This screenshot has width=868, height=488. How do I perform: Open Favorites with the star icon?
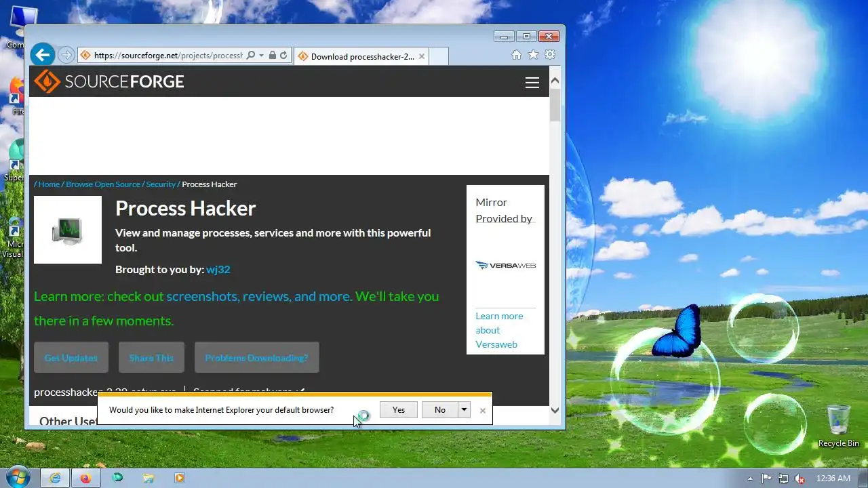[x=534, y=55]
